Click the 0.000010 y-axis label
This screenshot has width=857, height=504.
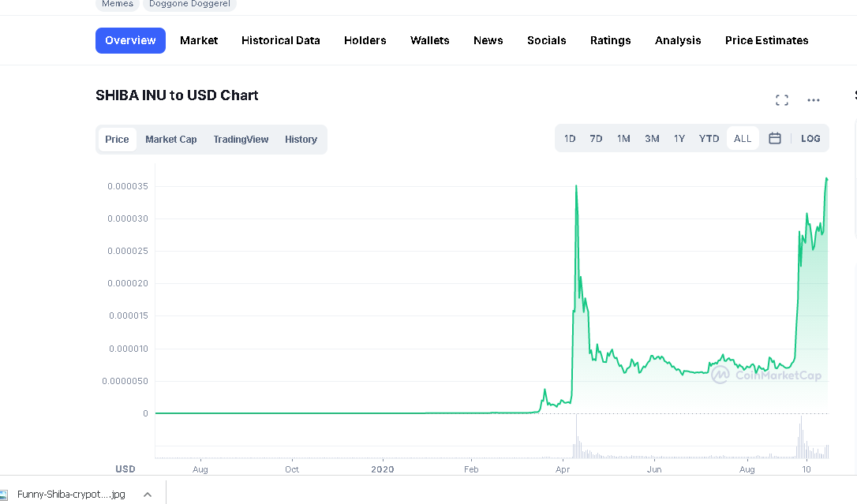(129, 349)
